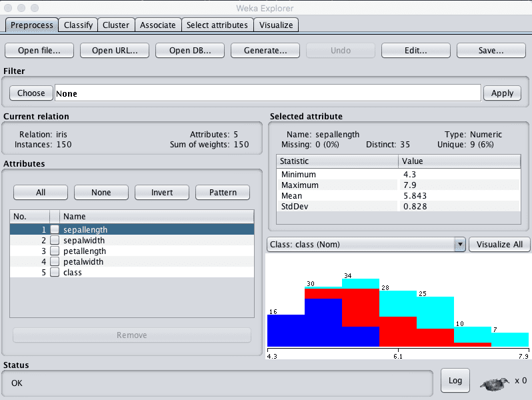The width and height of the screenshot is (532, 400).
Task: Switch to the Visualize tab
Action: tap(276, 25)
